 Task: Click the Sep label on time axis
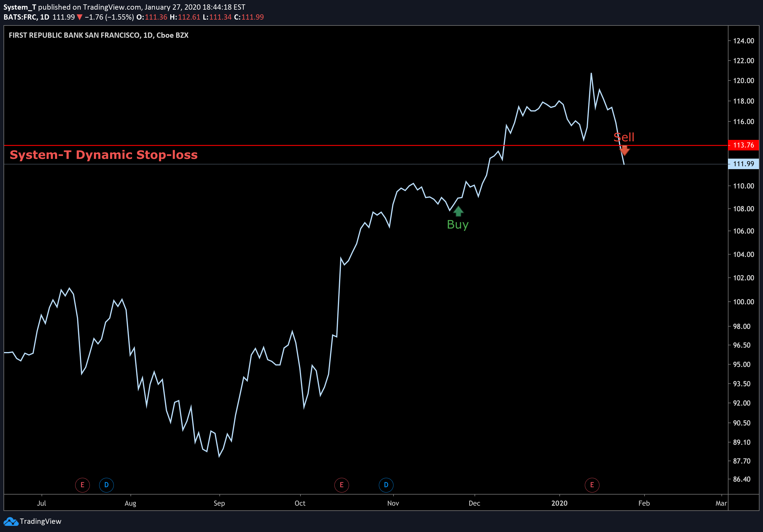219,503
